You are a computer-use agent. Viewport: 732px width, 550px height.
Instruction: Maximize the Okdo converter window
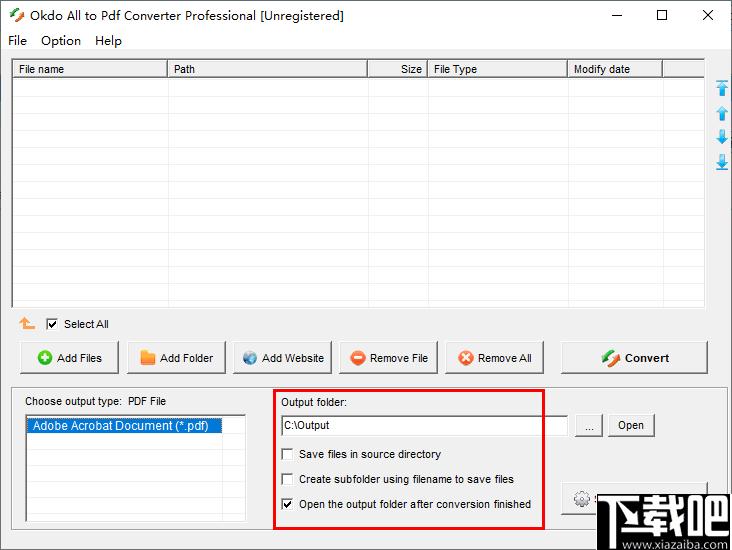click(662, 15)
